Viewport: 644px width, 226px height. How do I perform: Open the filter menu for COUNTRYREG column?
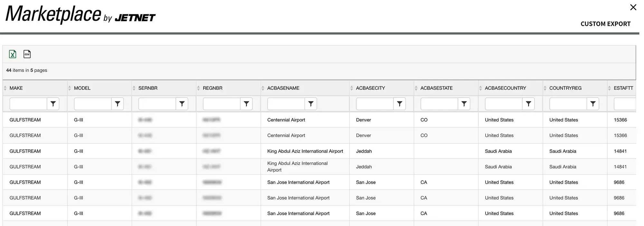593,104
